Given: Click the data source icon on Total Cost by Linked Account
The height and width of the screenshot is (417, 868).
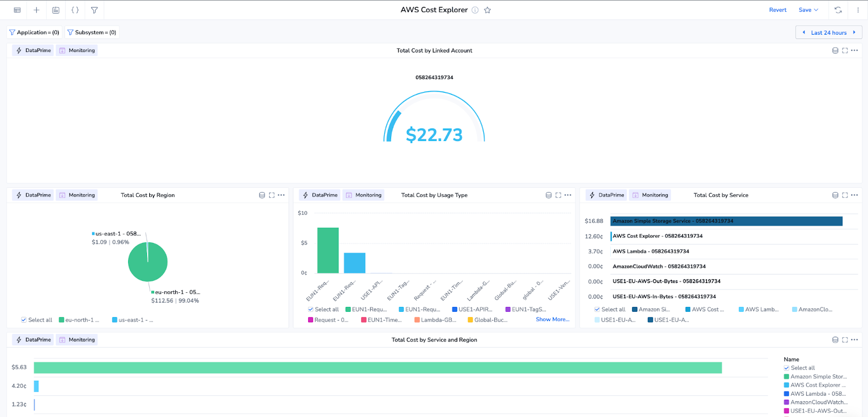Looking at the screenshot, I should click(835, 50).
